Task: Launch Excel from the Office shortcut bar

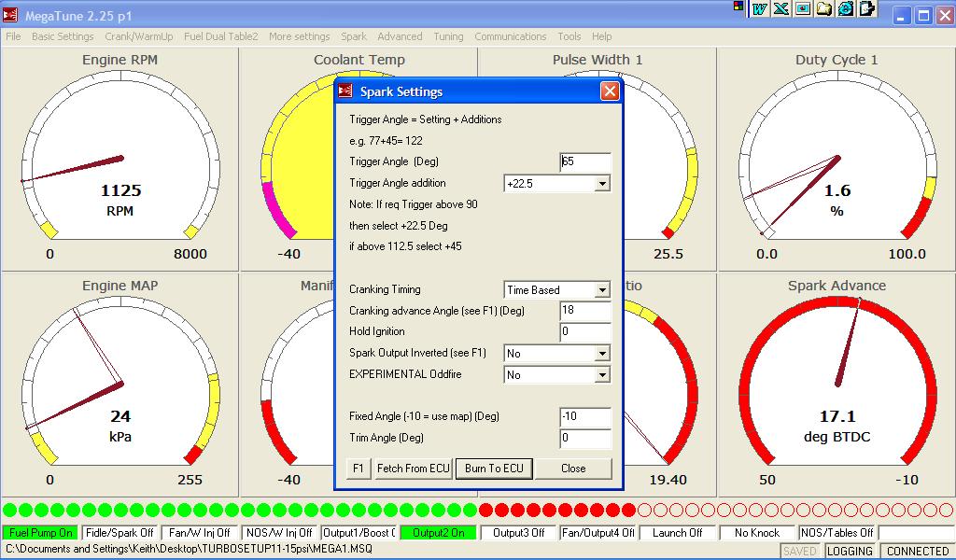Action: pos(780,8)
